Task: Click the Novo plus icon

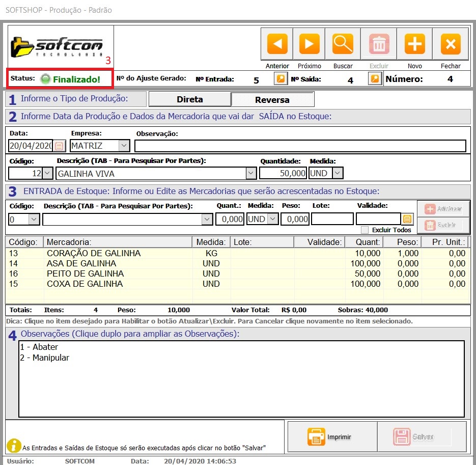Action: click(414, 44)
